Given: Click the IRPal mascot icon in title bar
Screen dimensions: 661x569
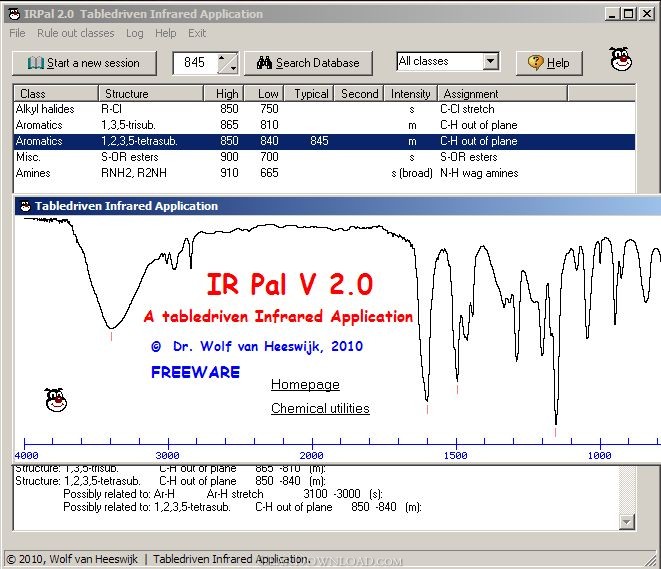Looking at the screenshot, I should point(14,14).
